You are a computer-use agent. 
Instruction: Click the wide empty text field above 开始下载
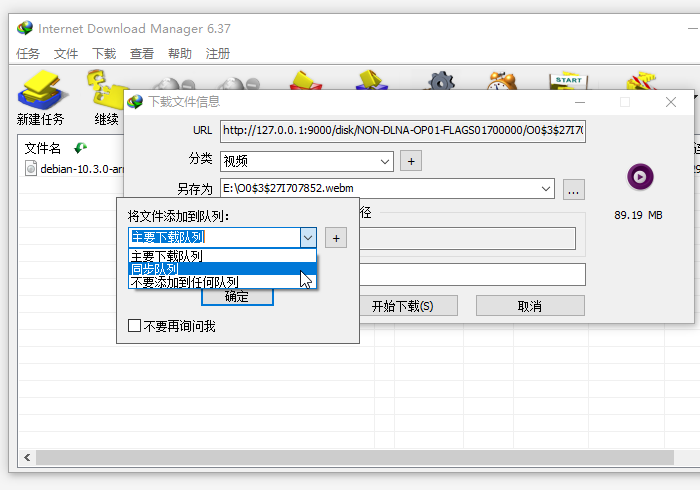472,274
